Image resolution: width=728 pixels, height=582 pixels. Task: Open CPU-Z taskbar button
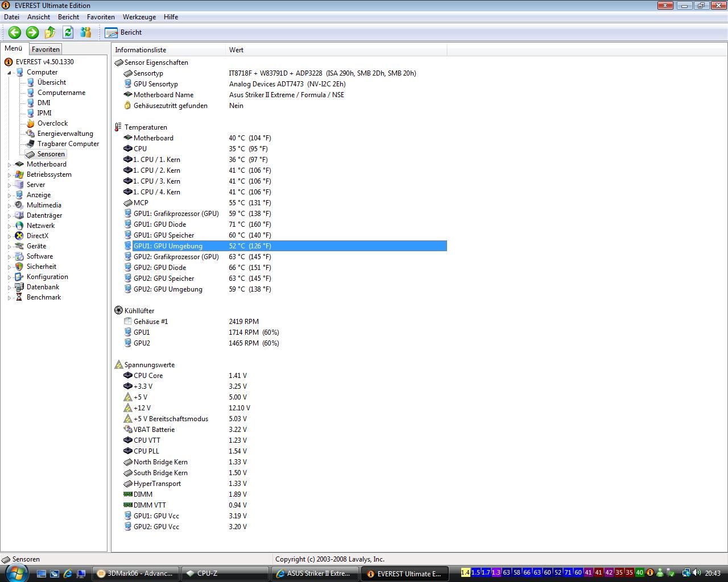tap(225, 573)
